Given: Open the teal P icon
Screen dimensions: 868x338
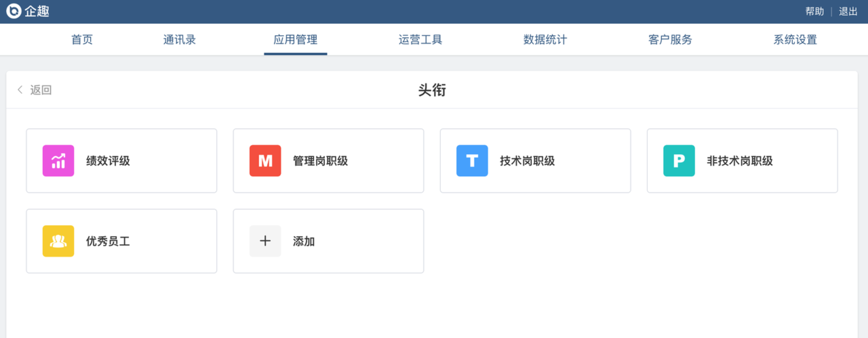Looking at the screenshot, I should pyautogui.click(x=679, y=161).
